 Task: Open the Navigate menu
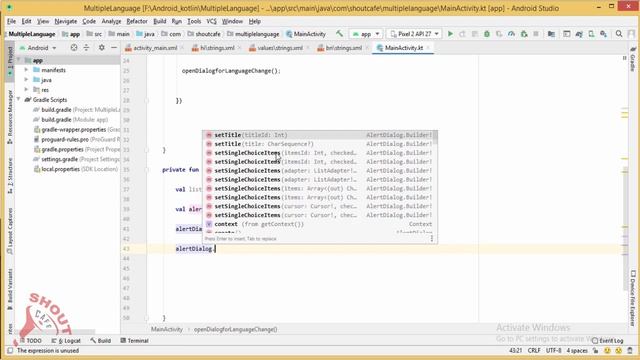[66, 21]
